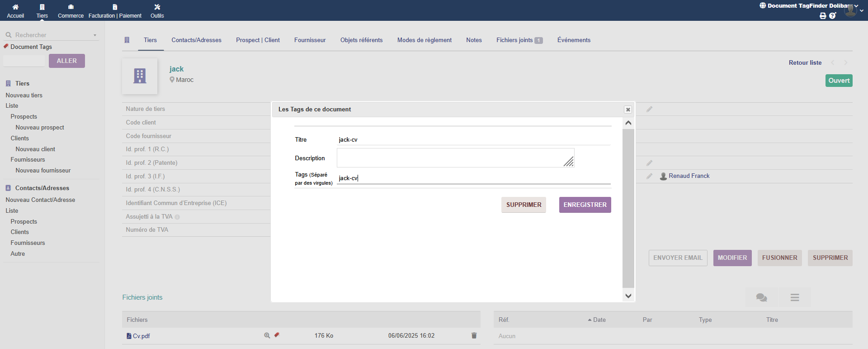Click the print icon in top bar
The height and width of the screenshot is (349, 868).
(823, 16)
